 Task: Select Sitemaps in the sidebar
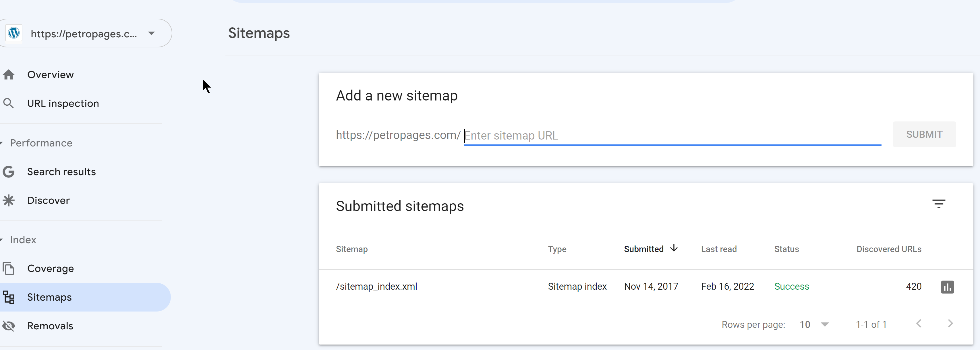(x=49, y=297)
